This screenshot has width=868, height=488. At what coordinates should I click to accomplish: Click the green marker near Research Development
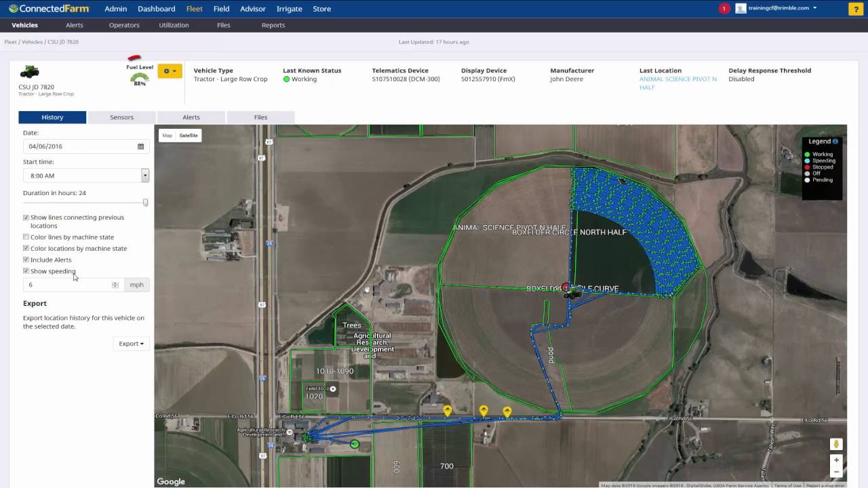354,444
